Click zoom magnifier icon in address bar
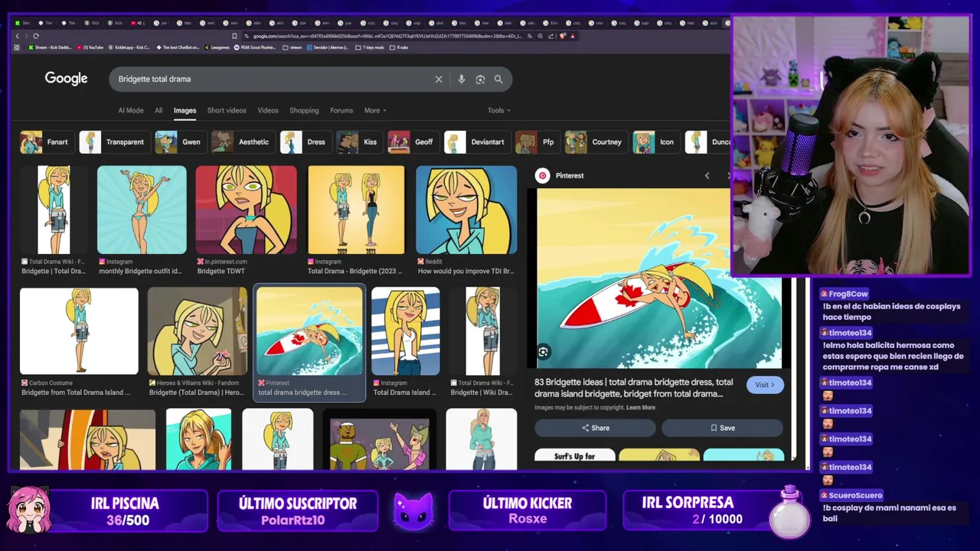The width and height of the screenshot is (980, 551). pyautogui.click(x=541, y=36)
